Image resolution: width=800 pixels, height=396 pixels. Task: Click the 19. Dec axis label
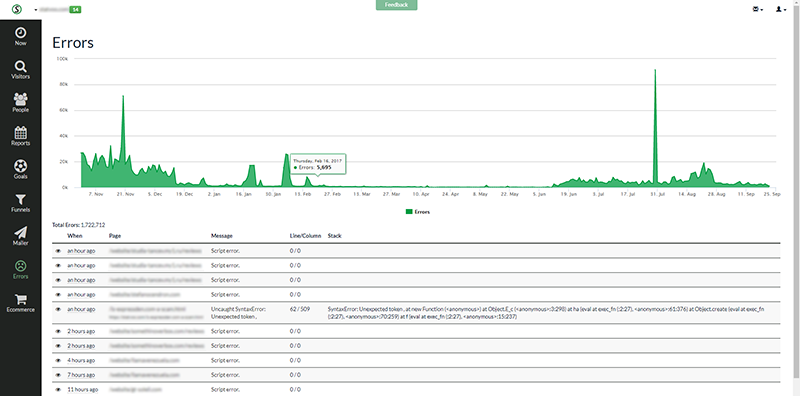coord(185,194)
